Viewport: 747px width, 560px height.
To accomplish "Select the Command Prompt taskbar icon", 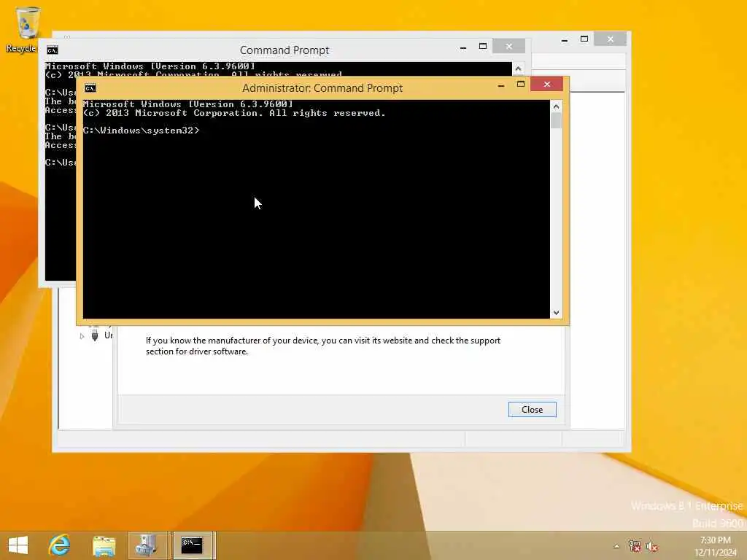I will pyautogui.click(x=194, y=545).
